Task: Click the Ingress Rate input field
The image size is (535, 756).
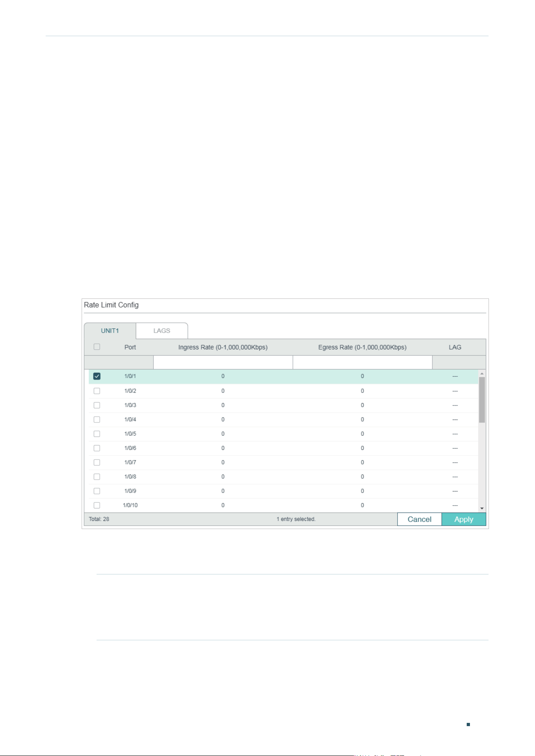Action: [223, 362]
